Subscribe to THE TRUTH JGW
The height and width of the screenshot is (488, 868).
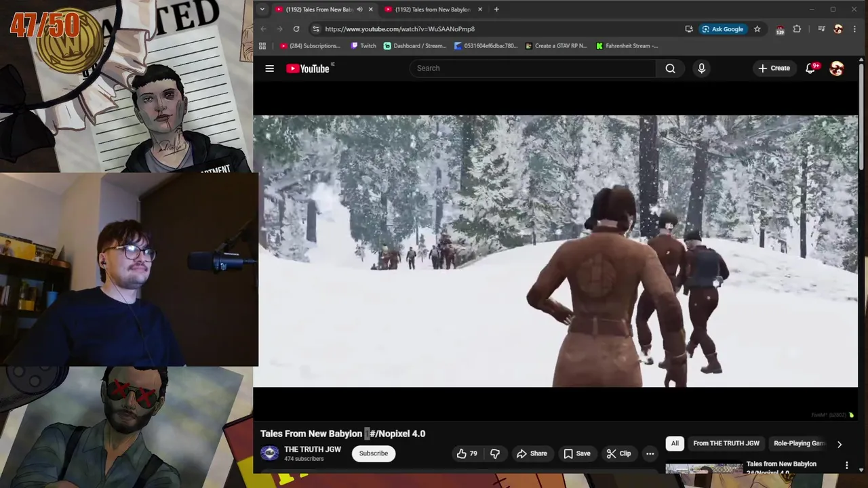[374, 453]
